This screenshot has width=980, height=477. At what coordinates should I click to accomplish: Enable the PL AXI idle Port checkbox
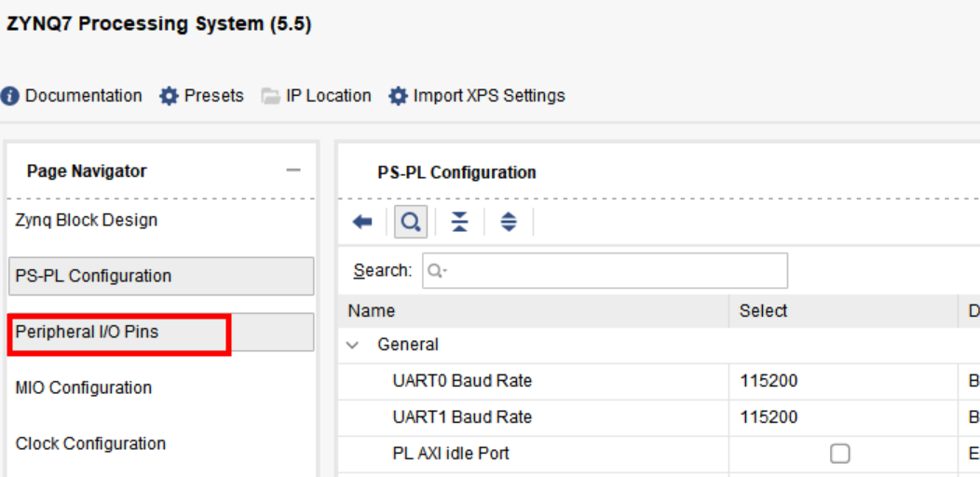(839, 454)
